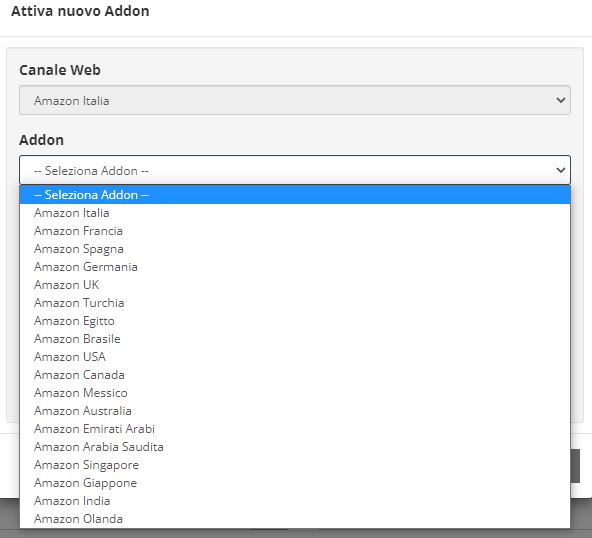Select Amazon Australia option
The image size is (592, 538).
click(294, 411)
